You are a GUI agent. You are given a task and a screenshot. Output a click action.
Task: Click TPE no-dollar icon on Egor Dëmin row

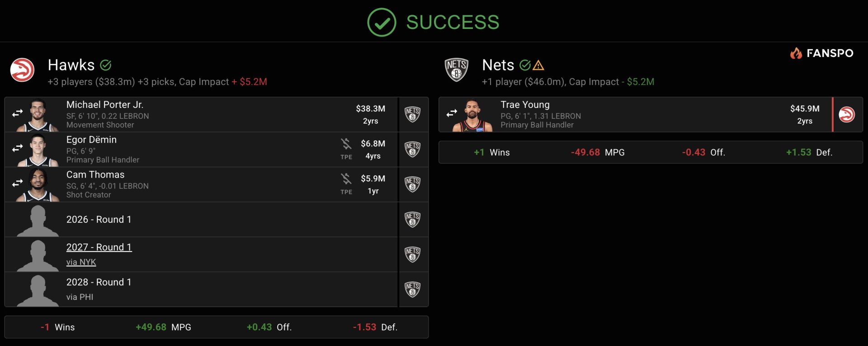346,144
